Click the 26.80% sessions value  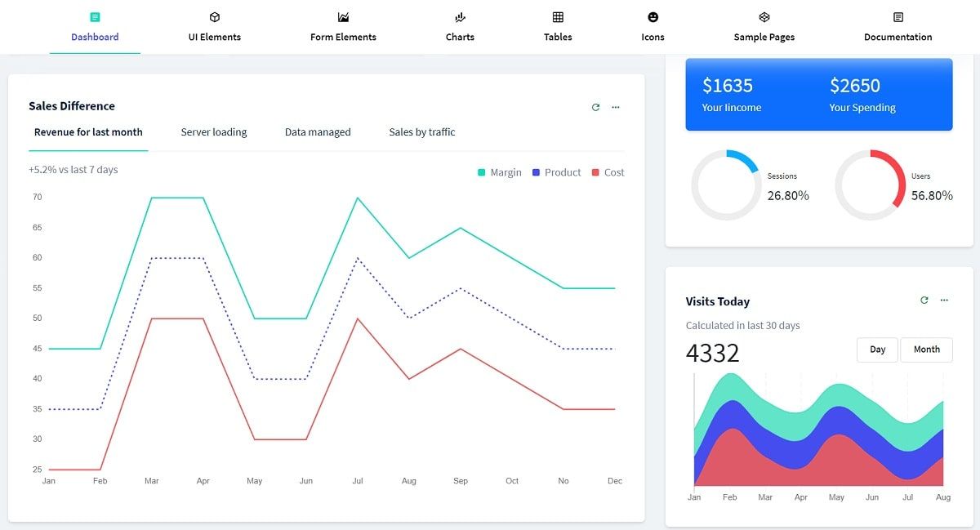click(x=788, y=196)
